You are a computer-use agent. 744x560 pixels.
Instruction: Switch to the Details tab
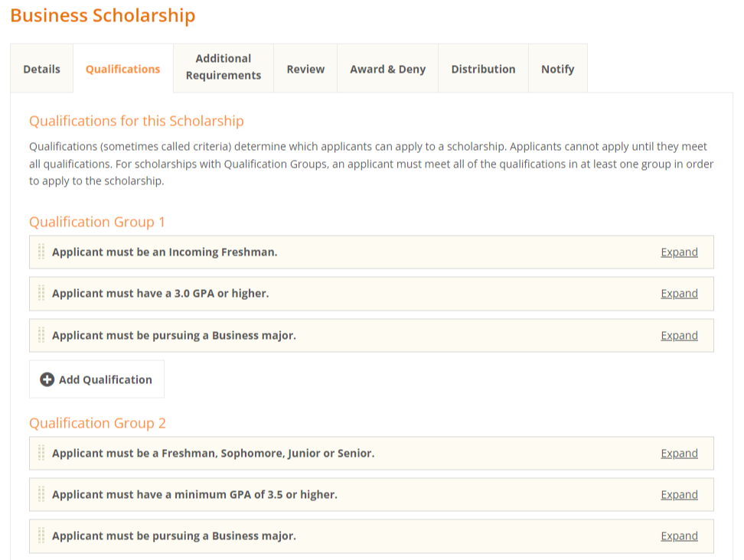click(41, 68)
